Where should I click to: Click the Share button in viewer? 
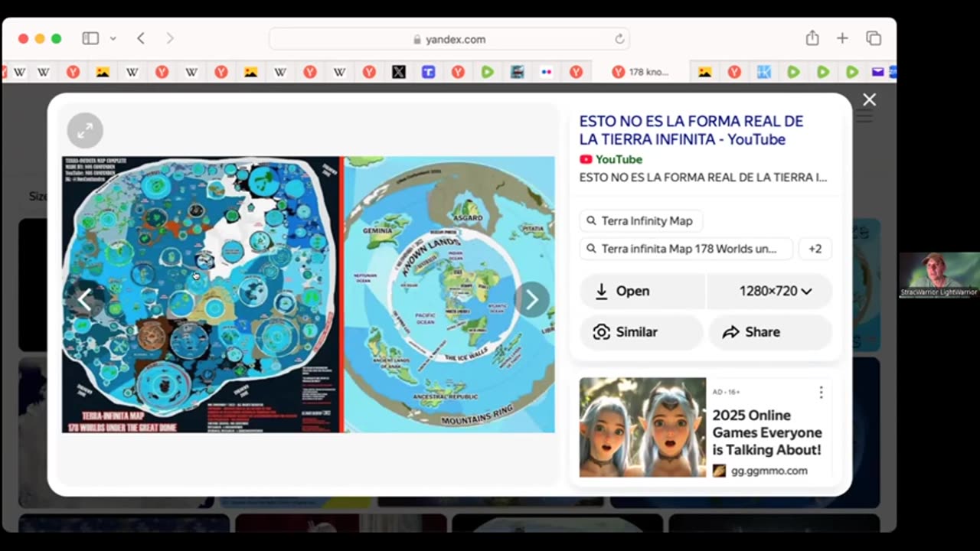(770, 332)
